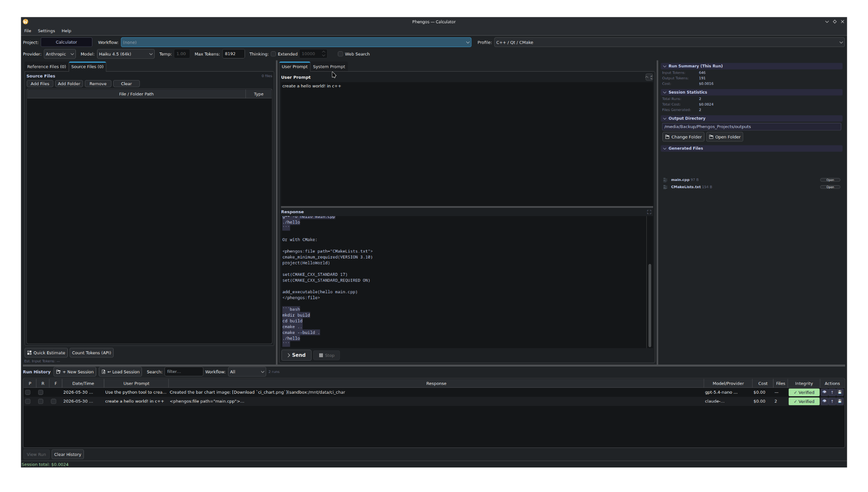This screenshot has width=868, height=492.
Task: Open the File menu
Action: pos(28,31)
